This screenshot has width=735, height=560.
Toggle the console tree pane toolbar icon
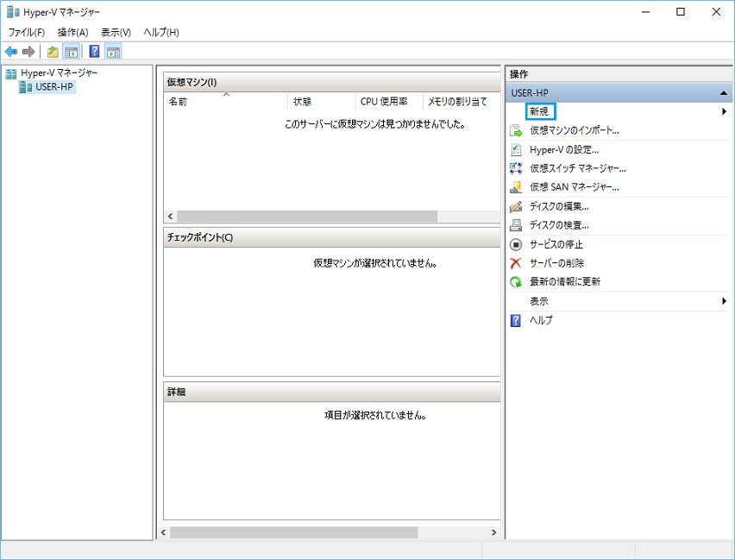[x=72, y=52]
